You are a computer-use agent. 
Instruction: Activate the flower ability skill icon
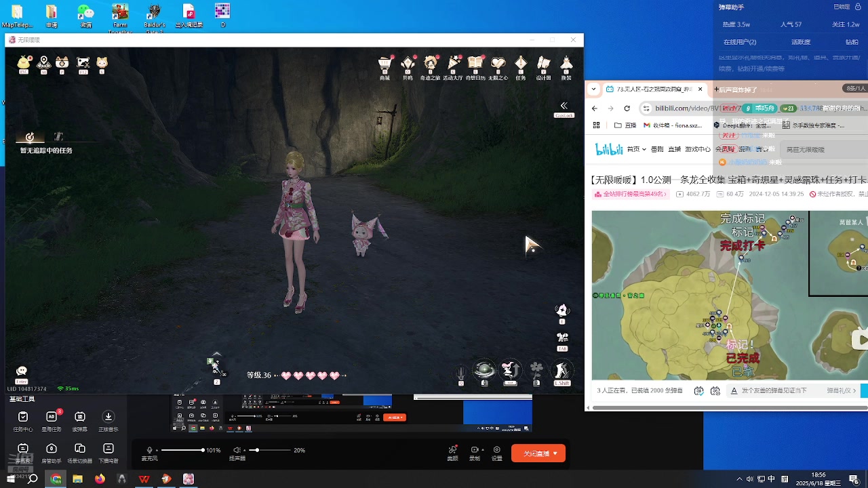(x=536, y=370)
